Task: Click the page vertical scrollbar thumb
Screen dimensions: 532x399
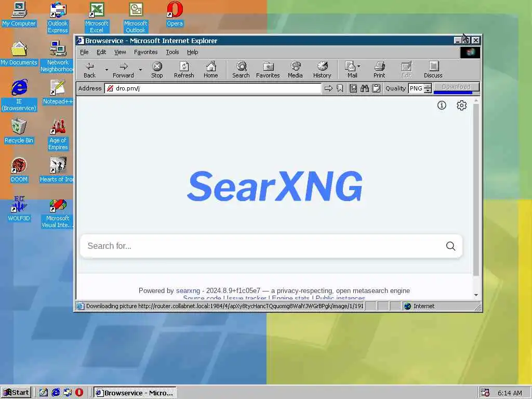Action: (476, 189)
